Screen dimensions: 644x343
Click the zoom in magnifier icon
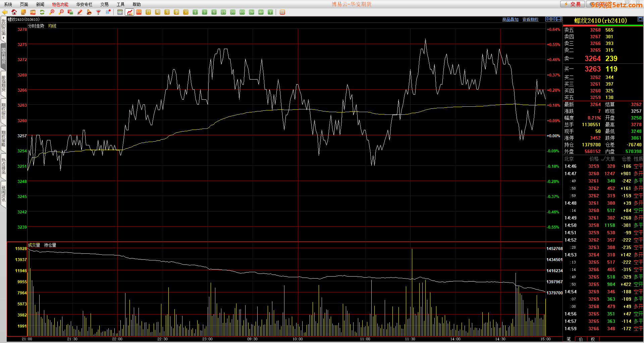pos(52,12)
